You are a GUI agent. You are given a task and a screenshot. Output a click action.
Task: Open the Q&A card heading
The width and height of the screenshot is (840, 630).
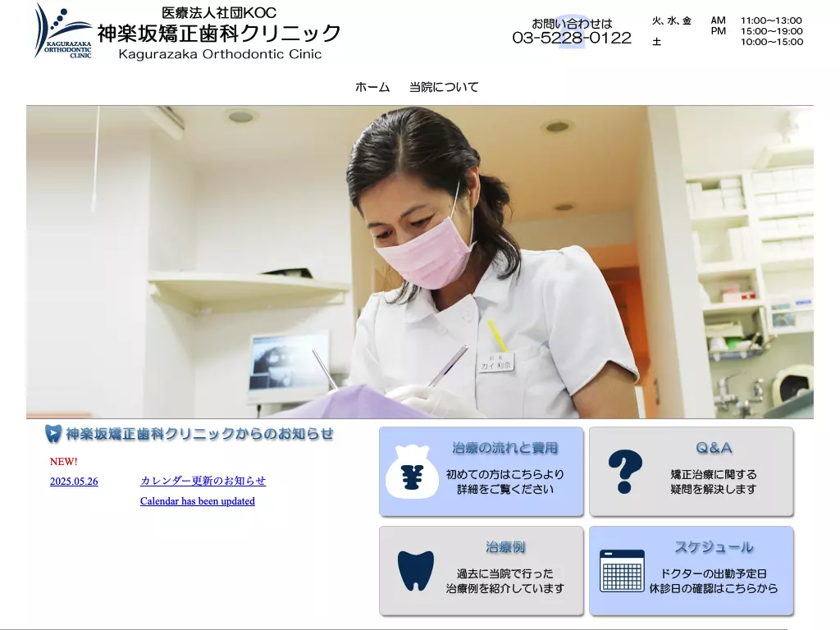click(x=714, y=448)
